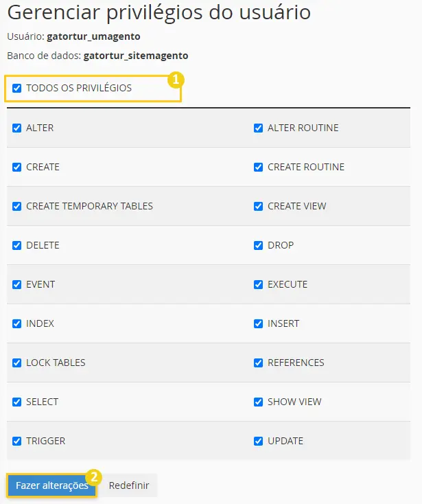
Task: Disable the INSERT privilege
Action: [x=258, y=323]
